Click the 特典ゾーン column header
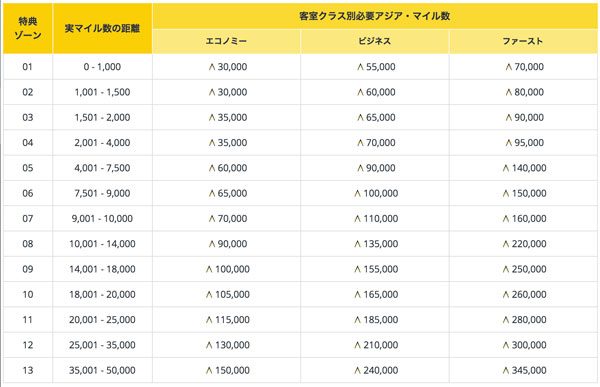This screenshot has width=600, height=387. coord(28,28)
